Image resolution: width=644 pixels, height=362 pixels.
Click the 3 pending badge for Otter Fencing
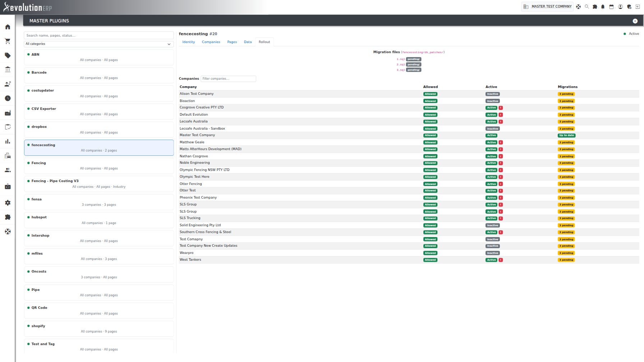pos(566,184)
